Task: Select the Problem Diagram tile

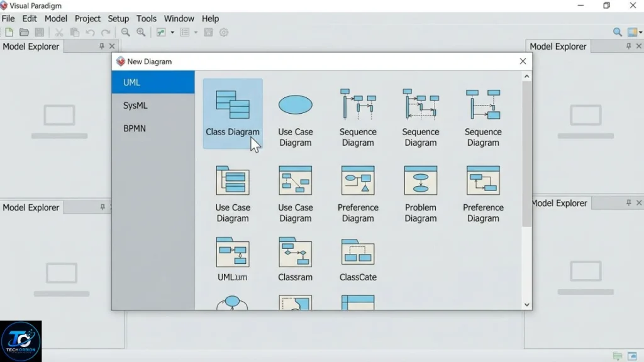Action: (x=421, y=194)
